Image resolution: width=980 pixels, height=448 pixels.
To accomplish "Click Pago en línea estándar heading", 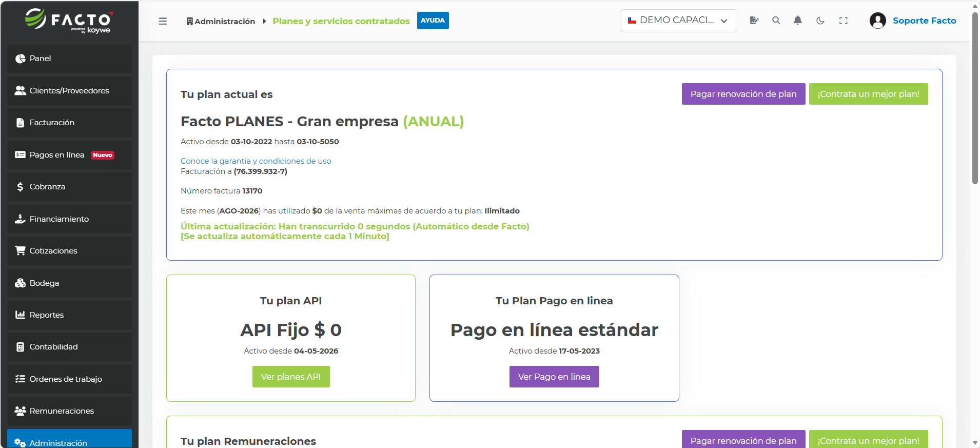I will tap(554, 330).
